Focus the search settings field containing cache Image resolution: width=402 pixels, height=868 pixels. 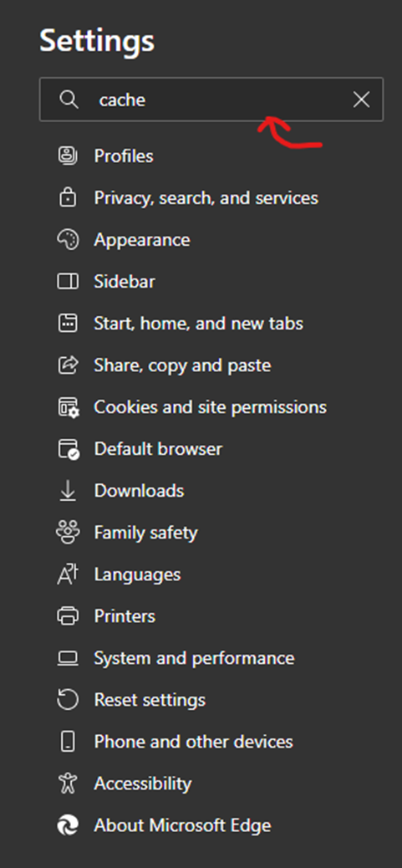tap(211, 100)
